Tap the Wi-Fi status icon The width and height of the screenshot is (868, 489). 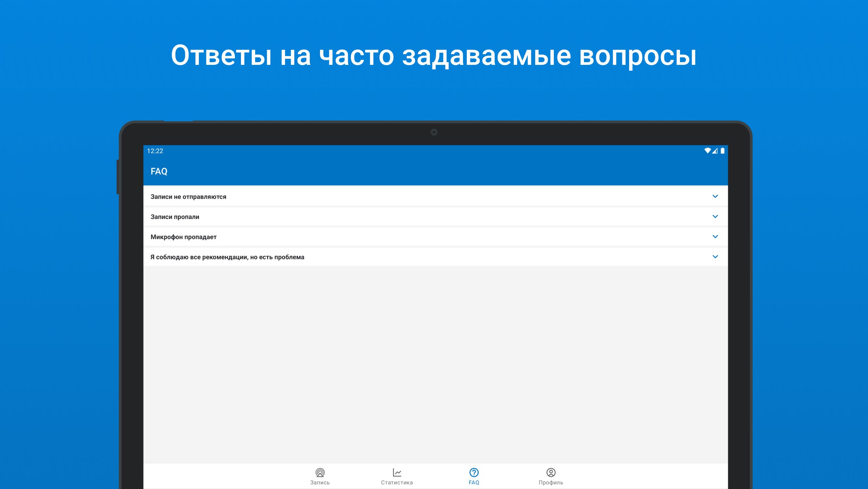click(707, 150)
